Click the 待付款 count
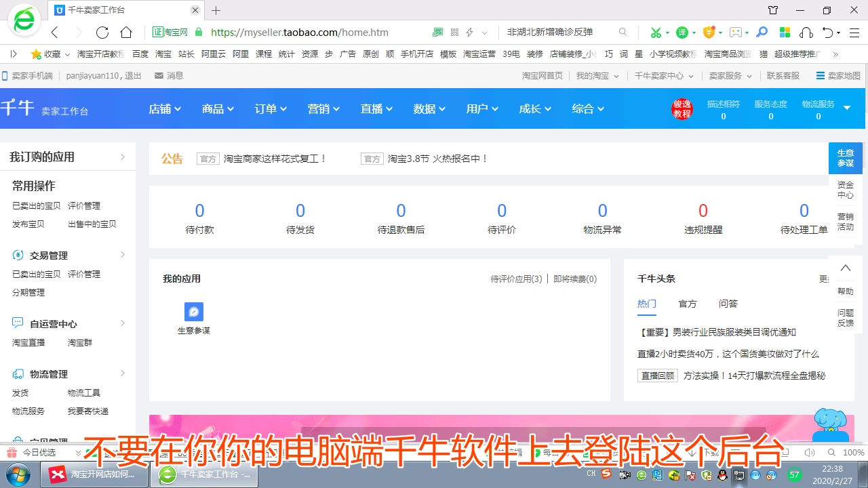This screenshot has width=868, height=488. tap(199, 211)
